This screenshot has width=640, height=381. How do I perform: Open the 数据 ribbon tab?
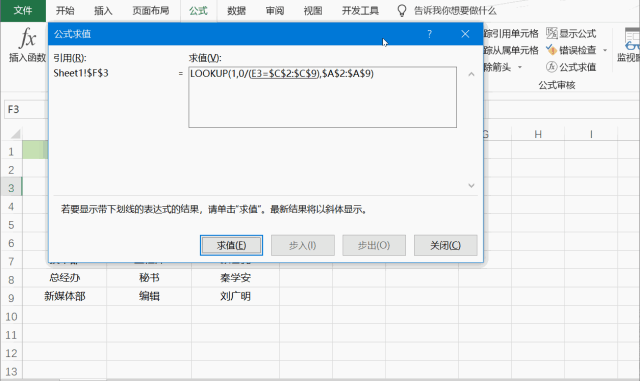[237, 10]
